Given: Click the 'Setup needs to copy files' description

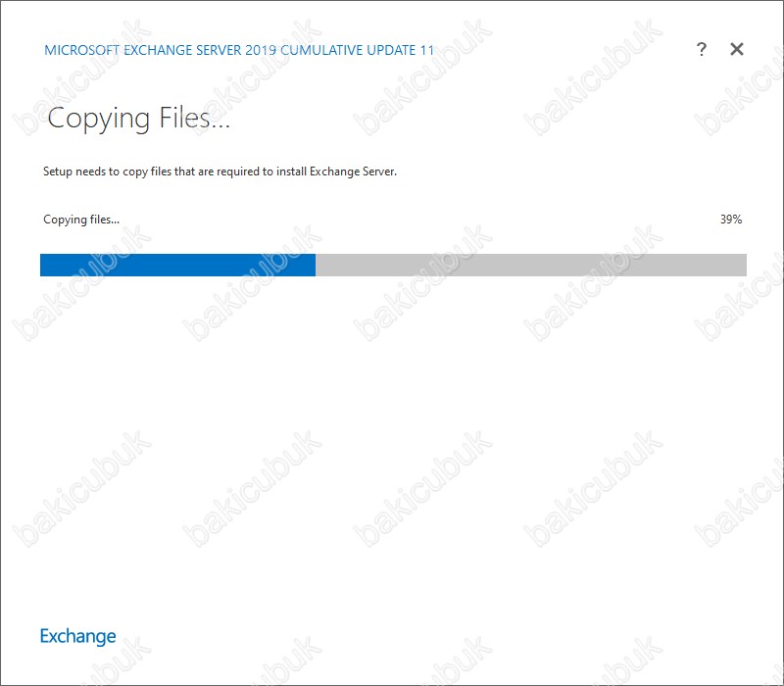Looking at the screenshot, I should 220,171.
